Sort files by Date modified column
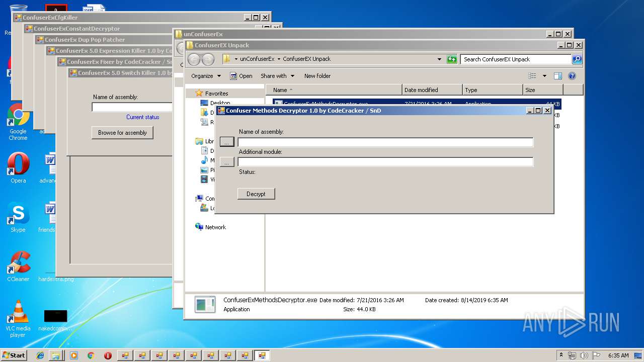 pyautogui.click(x=432, y=90)
